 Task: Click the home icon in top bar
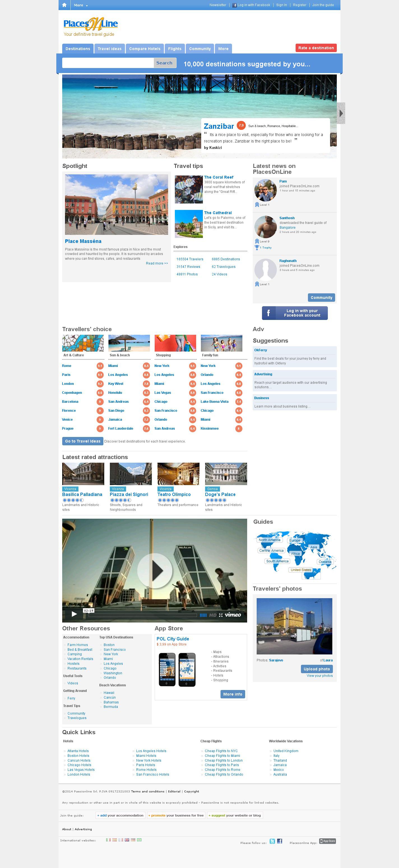(x=64, y=5)
